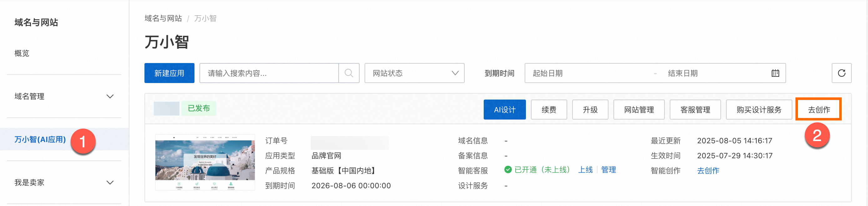Image resolution: width=868 pixels, height=206 pixels.
Task: Click the AI设计 button
Action: pyautogui.click(x=504, y=110)
